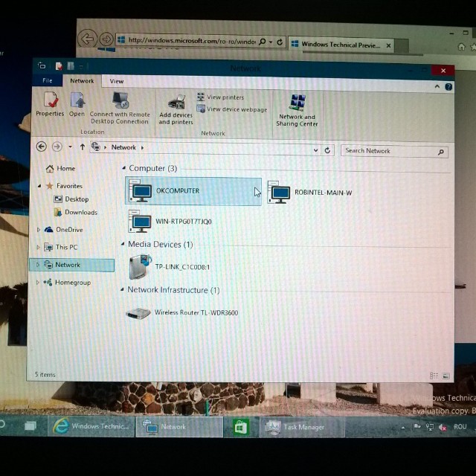Screen dimensions: 476x476
Task: Open address bar history dropdown
Action: [315, 150]
